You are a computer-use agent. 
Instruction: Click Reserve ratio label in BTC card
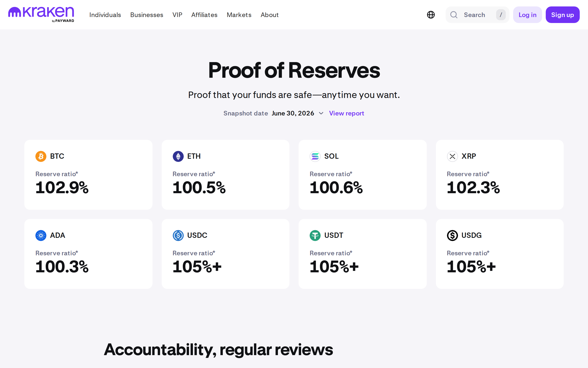pos(57,174)
